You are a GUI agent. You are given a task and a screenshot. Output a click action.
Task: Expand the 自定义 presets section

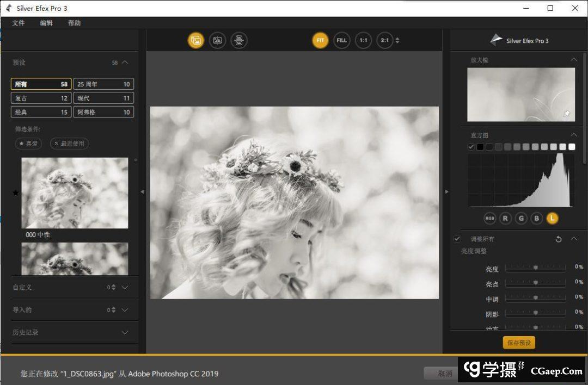pyautogui.click(x=125, y=287)
